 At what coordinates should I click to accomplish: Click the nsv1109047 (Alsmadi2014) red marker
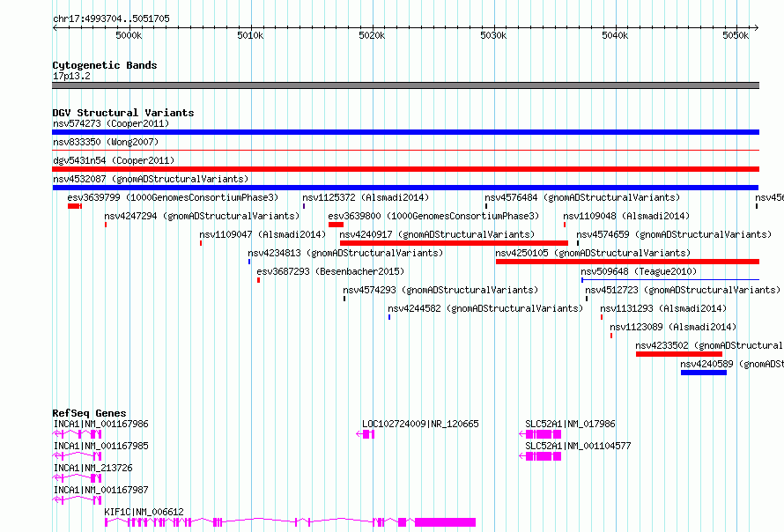click(x=201, y=243)
